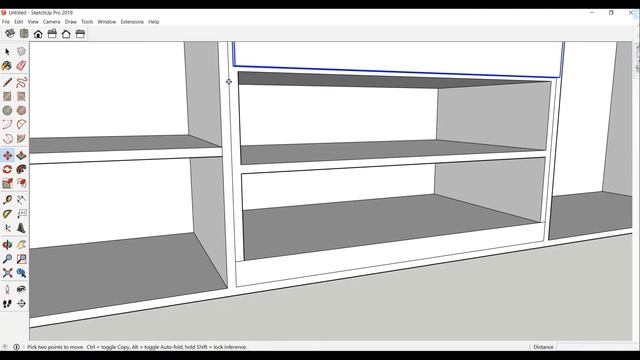Open the Draw menu
640x360 pixels.
(x=71, y=22)
